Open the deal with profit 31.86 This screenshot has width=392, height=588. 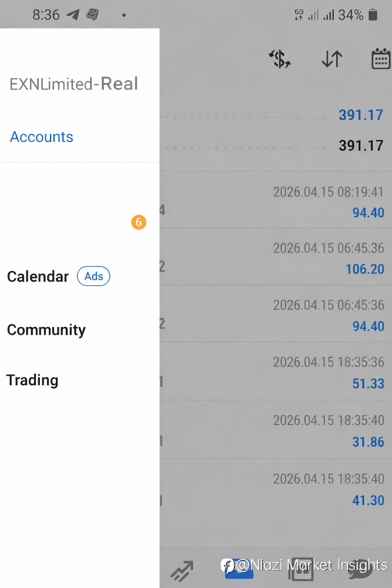tap(276, 430)
